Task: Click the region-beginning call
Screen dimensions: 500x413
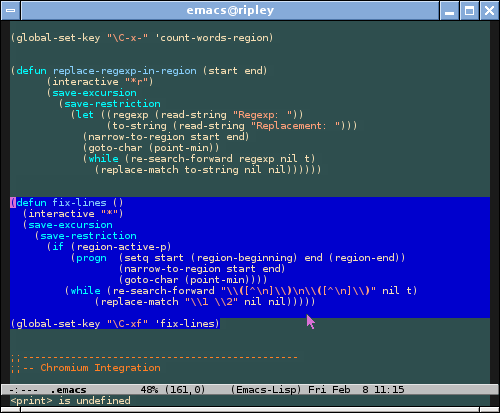Action: (x=244, y=258)
